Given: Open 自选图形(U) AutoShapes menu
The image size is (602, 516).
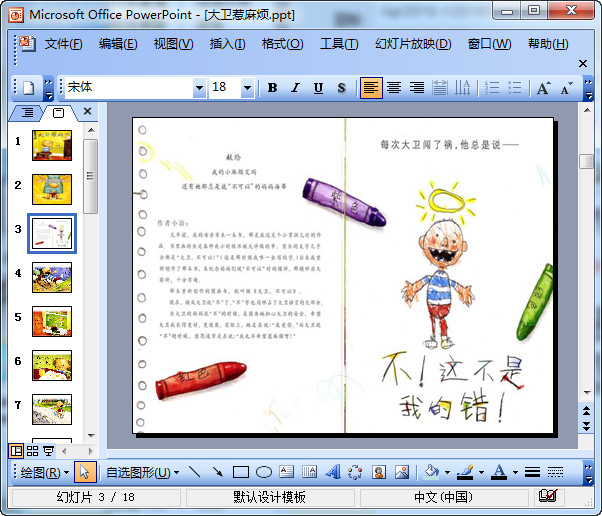Looking at the screenshot, I should tap(142, 473).
